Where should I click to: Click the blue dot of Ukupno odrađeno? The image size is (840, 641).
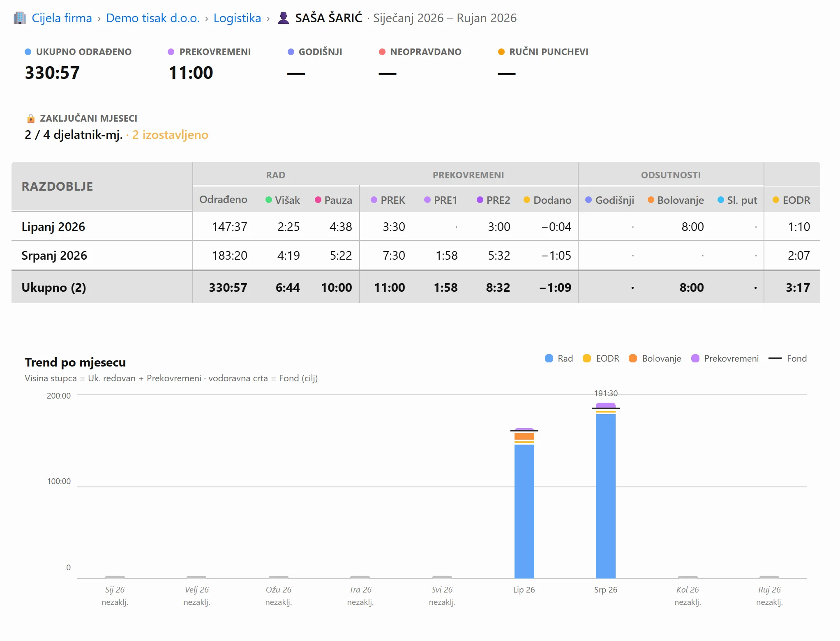point(28,52)
